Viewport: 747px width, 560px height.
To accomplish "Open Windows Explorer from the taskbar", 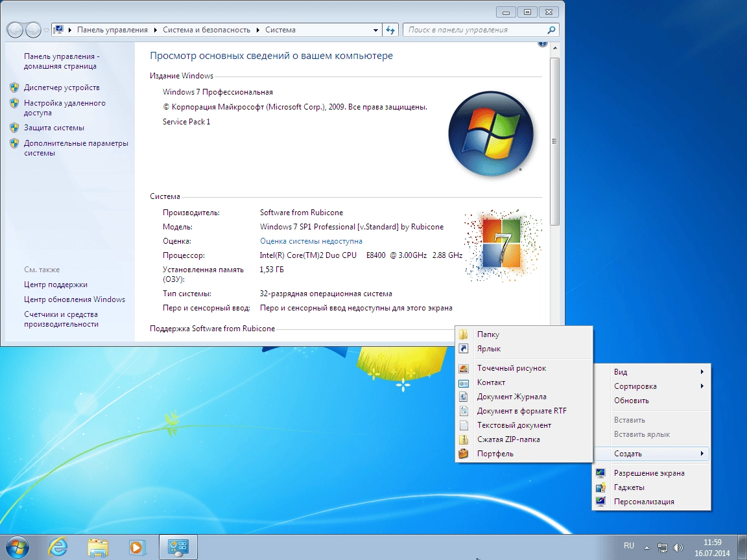I will tap(98, 547).
